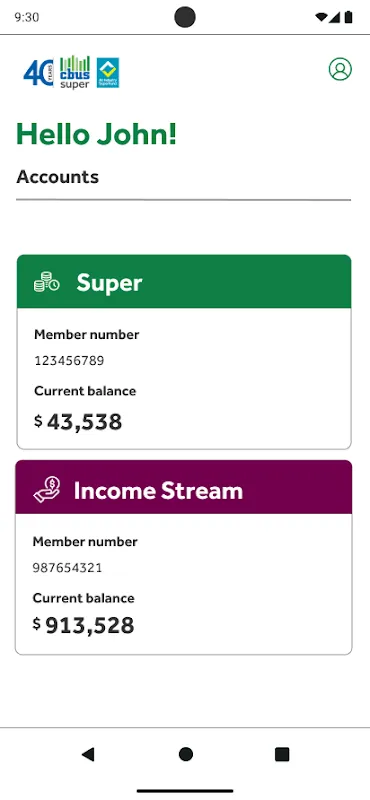Tap the gesture navigation handle bar
Image resolution: width=370 pixels, height=800 pixels.
(x=185, y=791)
